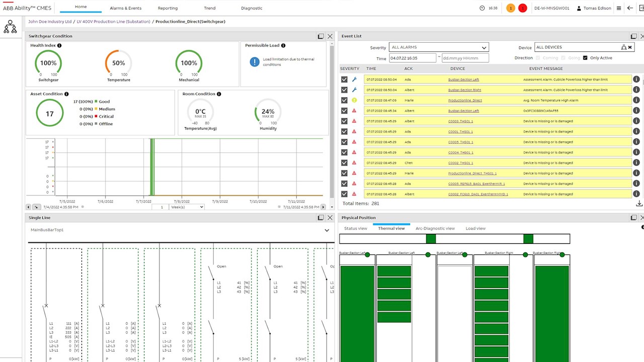Open the Trend tab

(210, 8)
